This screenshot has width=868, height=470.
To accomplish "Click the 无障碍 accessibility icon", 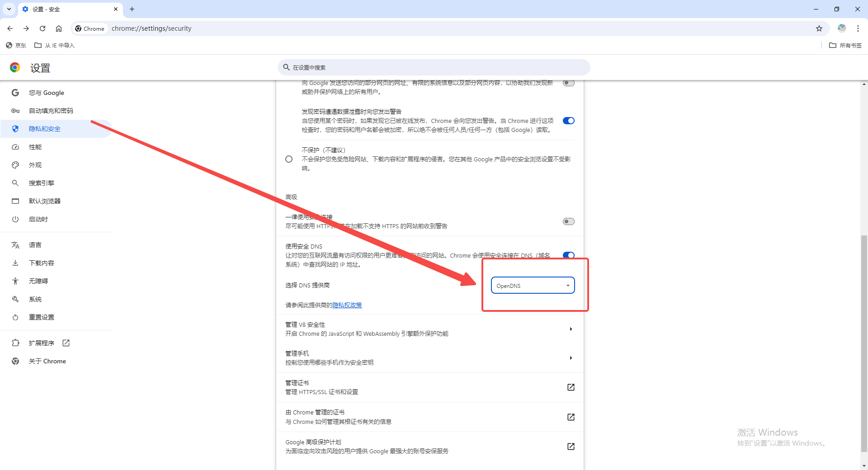I will 15,281.
